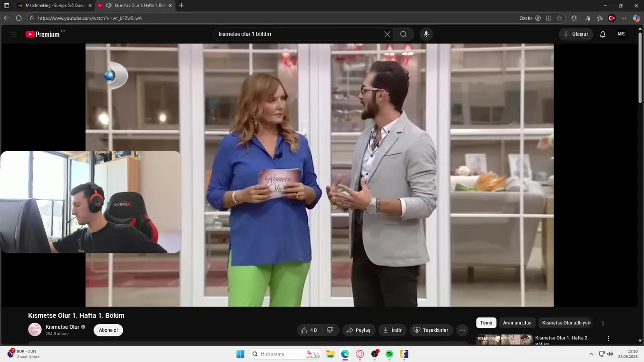Image resolution: width=644 pixels, height=362 pixels.
Task: Select the Tümü filter chip
Action: tap(486, 323)
